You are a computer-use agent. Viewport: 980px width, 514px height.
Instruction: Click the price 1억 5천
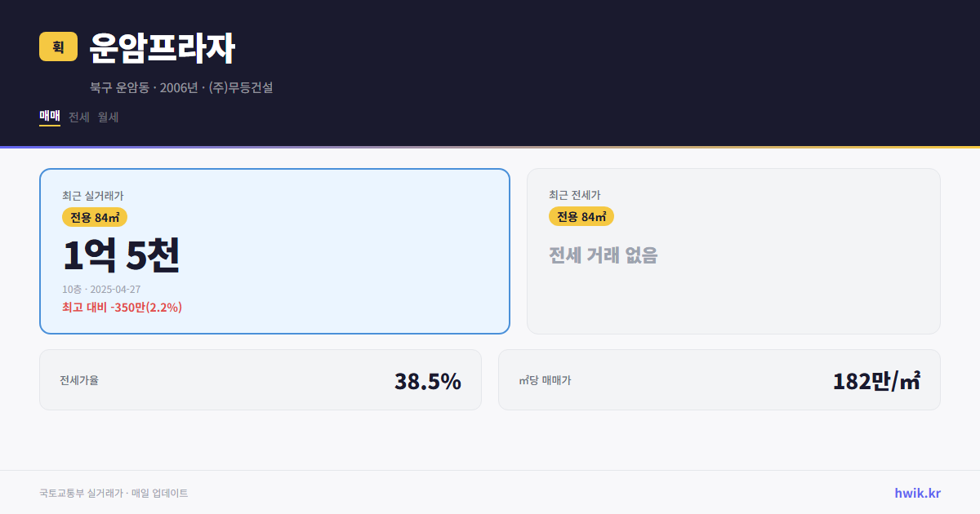tap(122, 255)
